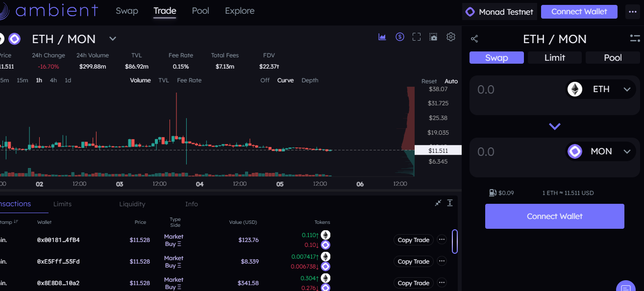Toggle the dollar price display icon
Viewport: 644px width, 291px height.
click(x=399, y=36)
